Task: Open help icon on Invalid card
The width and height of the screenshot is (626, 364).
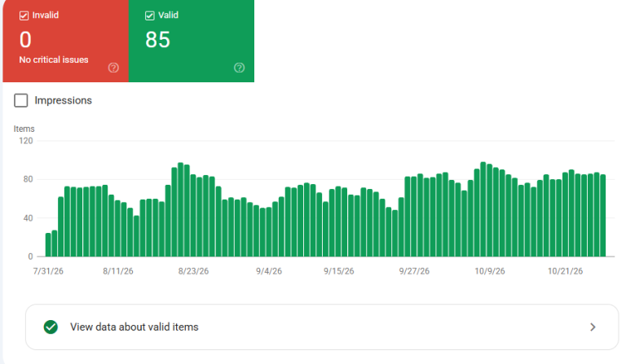Action: pyautogui.click(x=113, y=68)
